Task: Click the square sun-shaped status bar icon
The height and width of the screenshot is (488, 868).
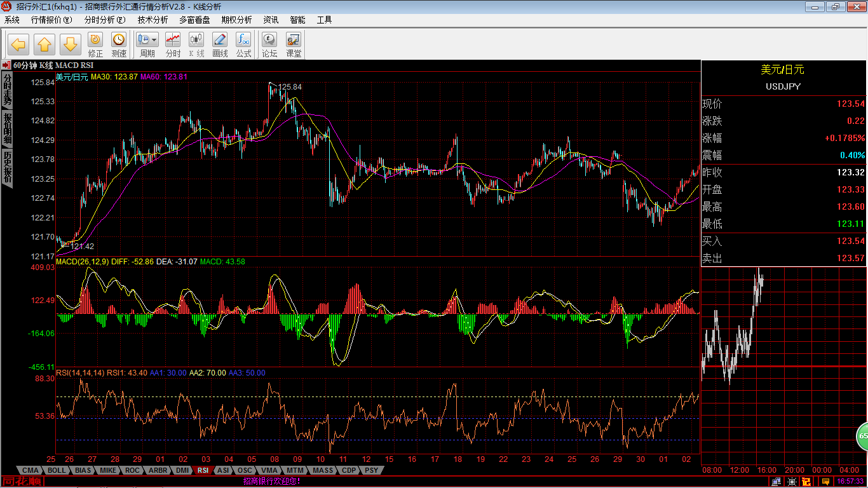Action: coord(792,482)
